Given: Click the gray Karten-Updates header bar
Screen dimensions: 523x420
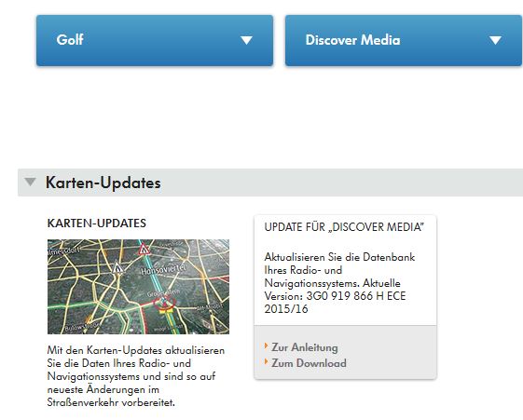Looking at the screenshot, I should [x=270, y=183].
